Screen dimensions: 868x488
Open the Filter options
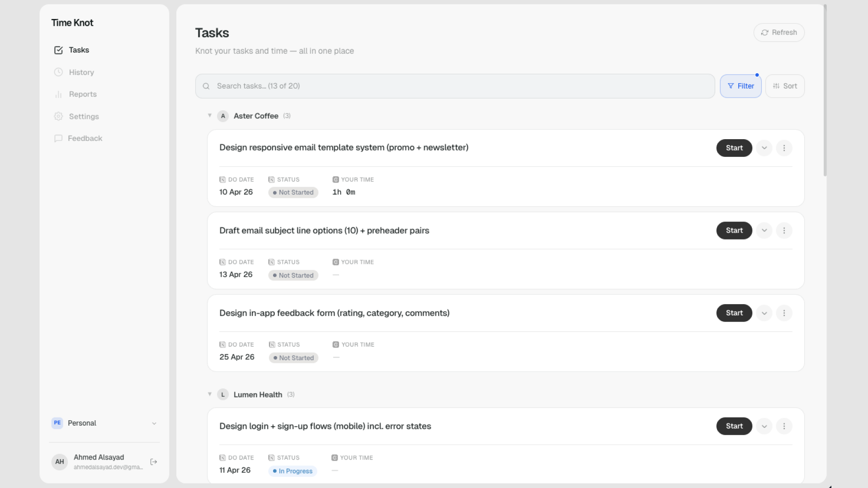tap(741, 86)
